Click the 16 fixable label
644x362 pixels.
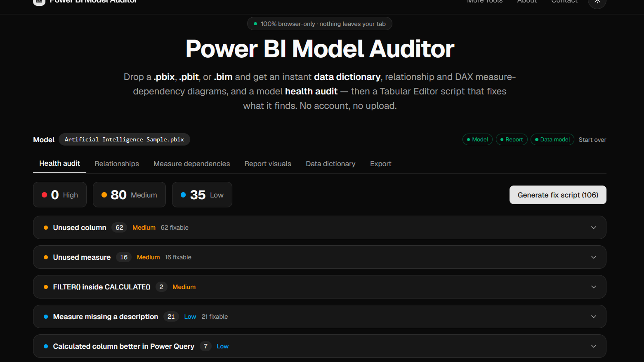pyautogui.click(x=178, y=257)
